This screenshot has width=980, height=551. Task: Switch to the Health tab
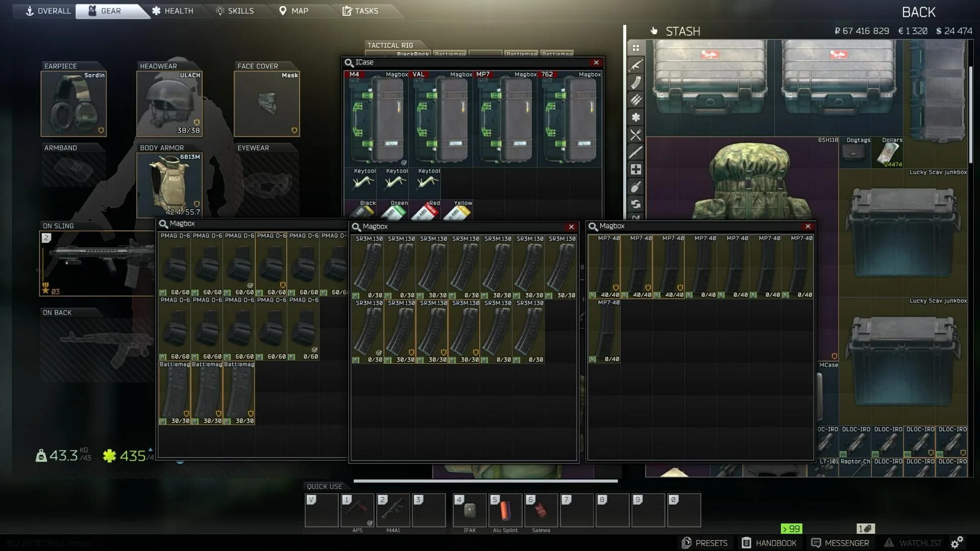pos(173,11)
